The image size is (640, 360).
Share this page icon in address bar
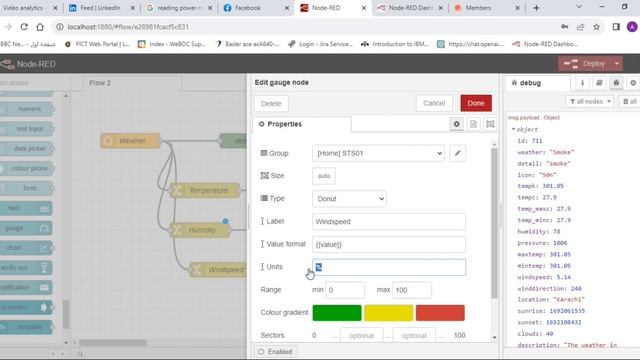point(580,27)
